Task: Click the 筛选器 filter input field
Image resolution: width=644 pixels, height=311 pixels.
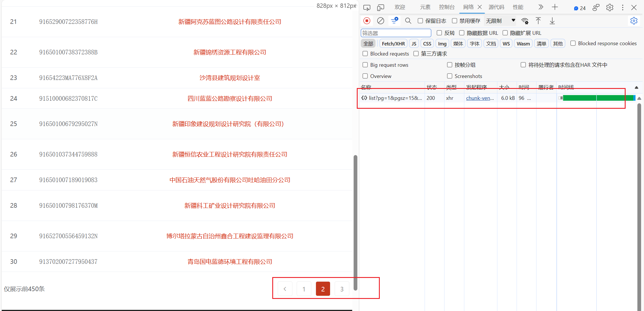Action: (x=396, y=33)
